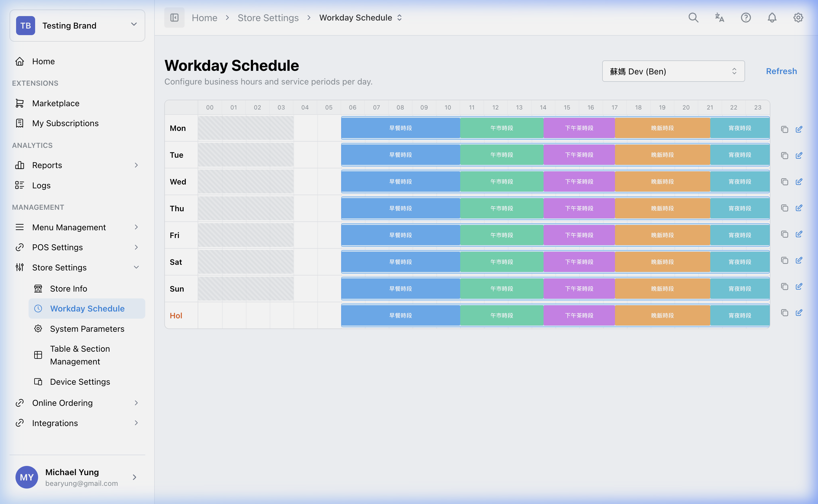This screenshot has width=818, height=504.
Task: Open the notifications bell
Action: point(772,18)
